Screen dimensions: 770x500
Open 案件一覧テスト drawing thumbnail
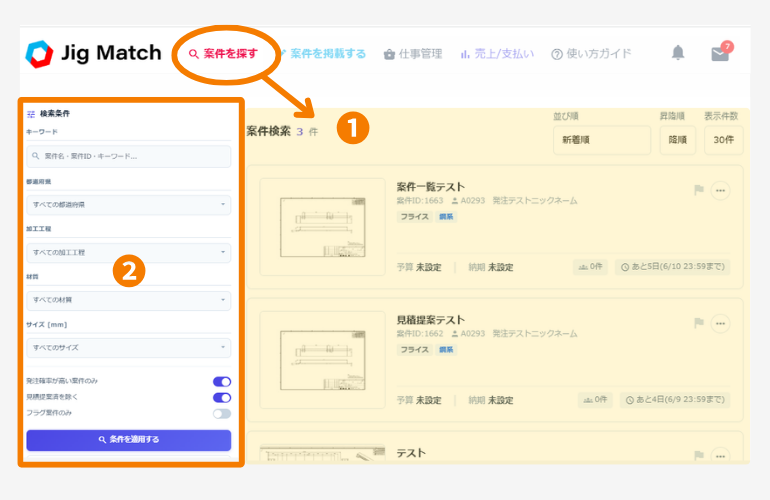[323, 227]
